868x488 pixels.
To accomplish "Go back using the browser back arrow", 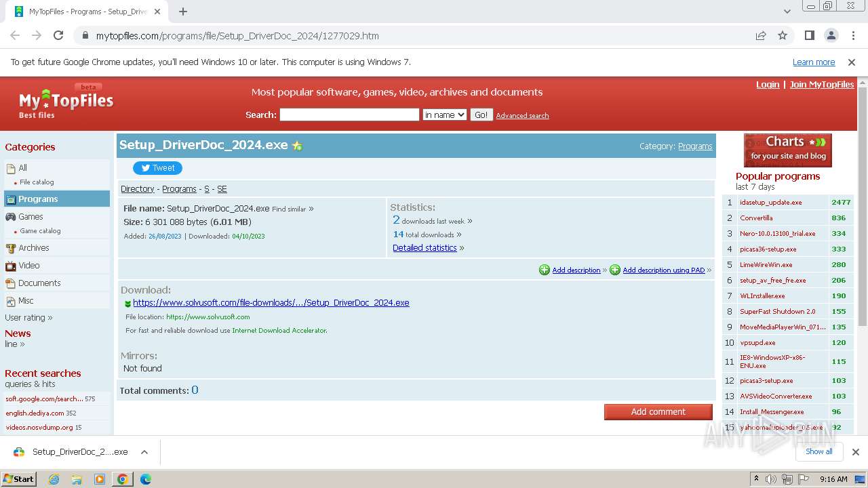I will (x=15, y=36).
